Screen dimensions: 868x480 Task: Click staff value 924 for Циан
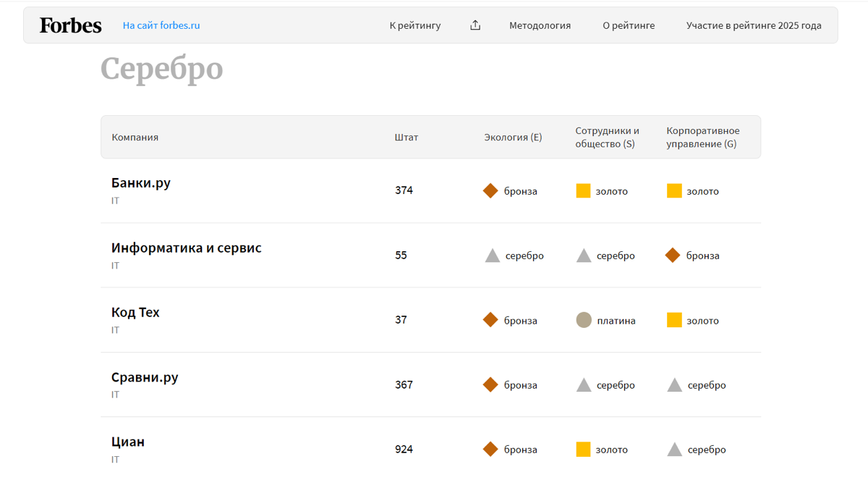tap(404, 449)
